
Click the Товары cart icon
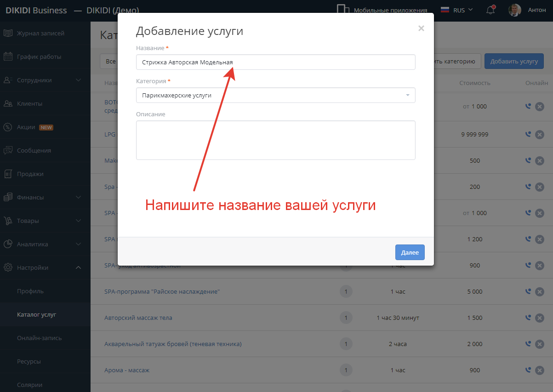(8, 221)
